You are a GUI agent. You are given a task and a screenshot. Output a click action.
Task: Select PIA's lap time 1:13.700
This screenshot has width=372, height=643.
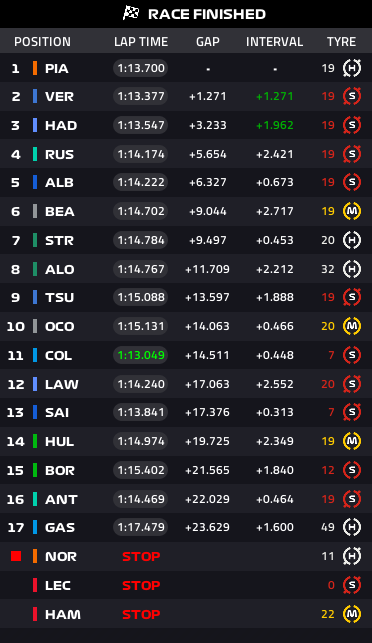click(141, 68)
